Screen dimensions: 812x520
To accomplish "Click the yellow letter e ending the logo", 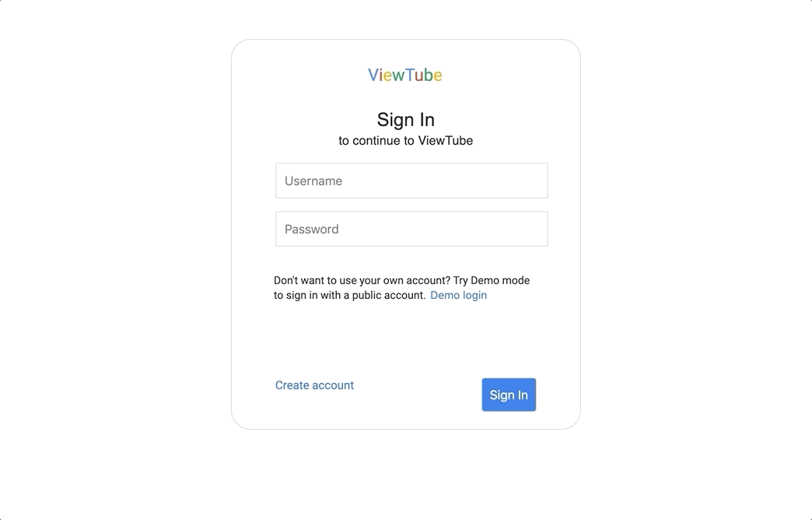I will [438, 76].
